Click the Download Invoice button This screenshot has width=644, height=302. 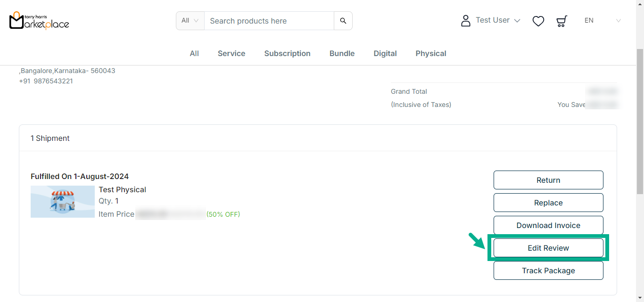pyautogui.click(x=548, y=225)
